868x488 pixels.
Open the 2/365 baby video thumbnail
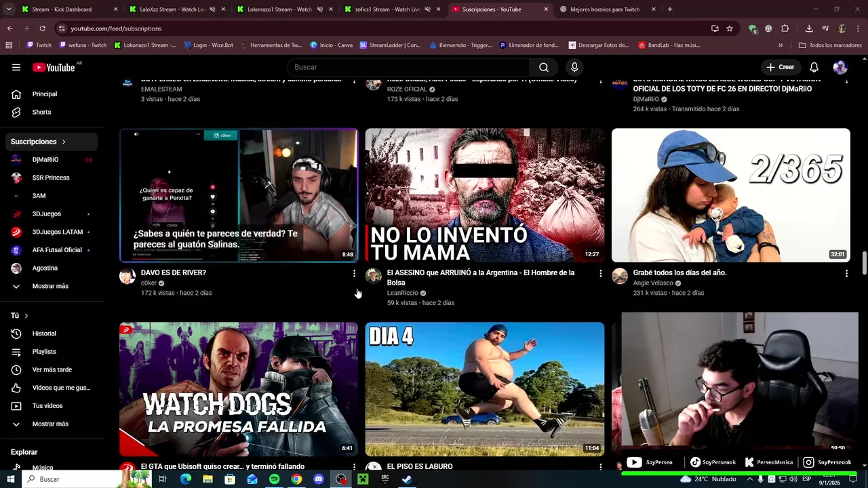731,195
